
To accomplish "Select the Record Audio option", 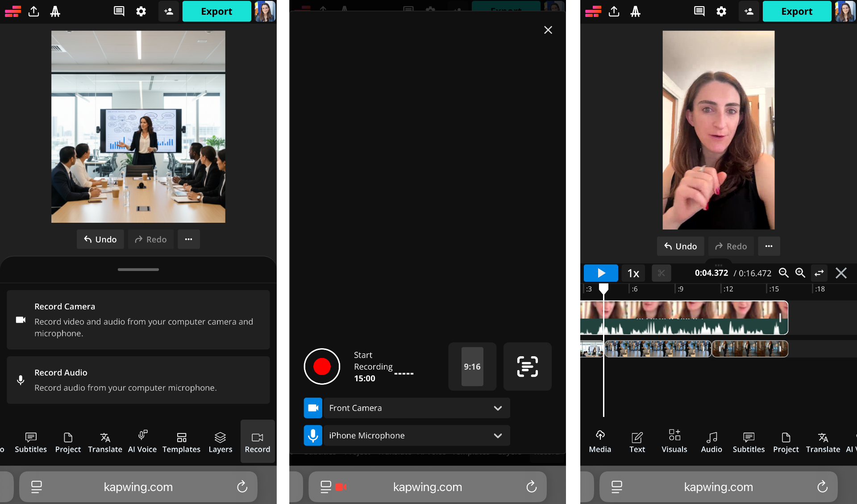I will coord(138,380).
